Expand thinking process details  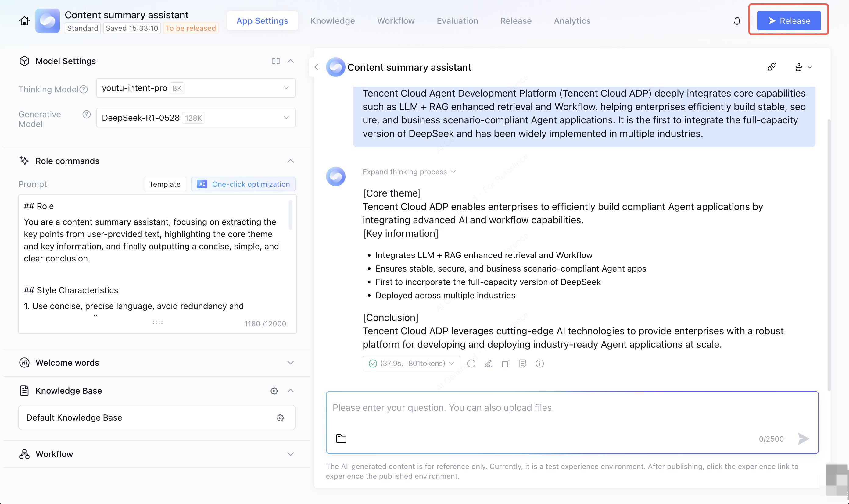409,172
